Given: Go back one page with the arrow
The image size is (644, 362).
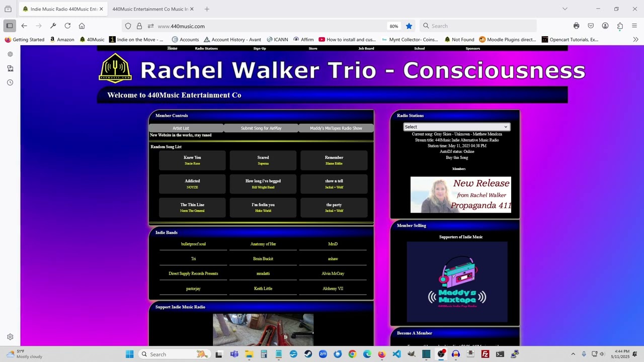Looking at the screenshot, I should [x=24, y=26].
